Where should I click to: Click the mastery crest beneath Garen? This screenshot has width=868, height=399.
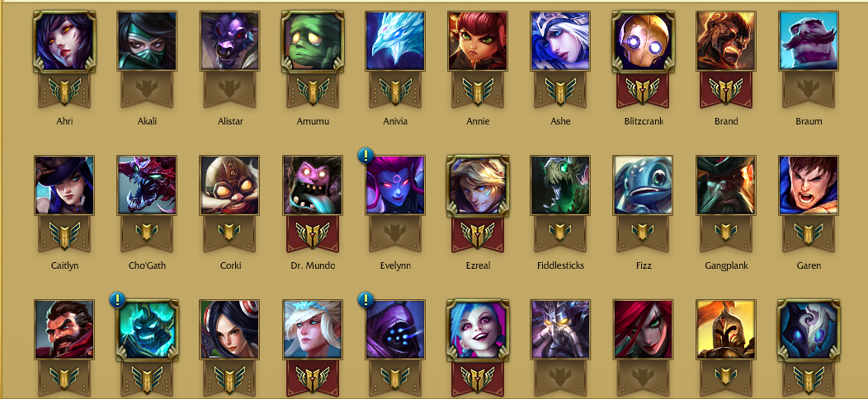[809, 235]
